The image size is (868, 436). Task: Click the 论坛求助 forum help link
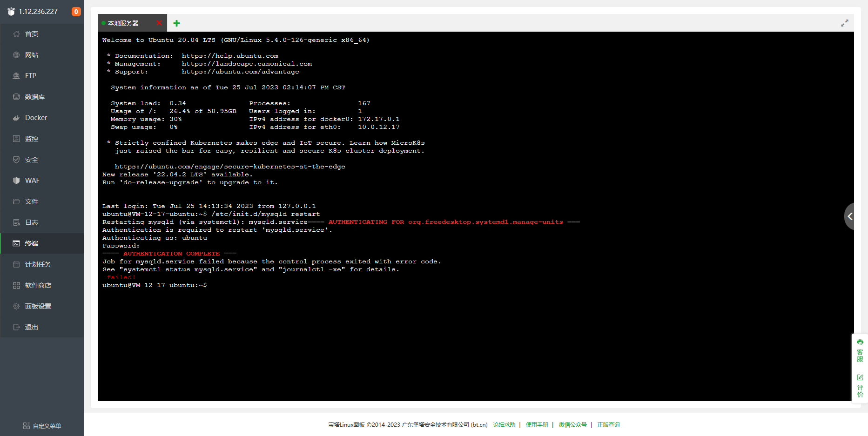(x=504, y=425)
